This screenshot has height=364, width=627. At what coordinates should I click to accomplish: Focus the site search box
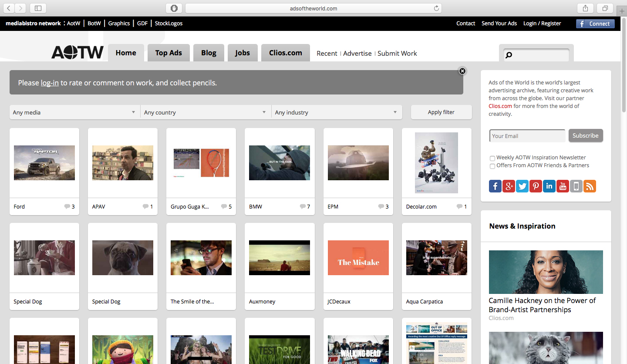tap(536, 55)
